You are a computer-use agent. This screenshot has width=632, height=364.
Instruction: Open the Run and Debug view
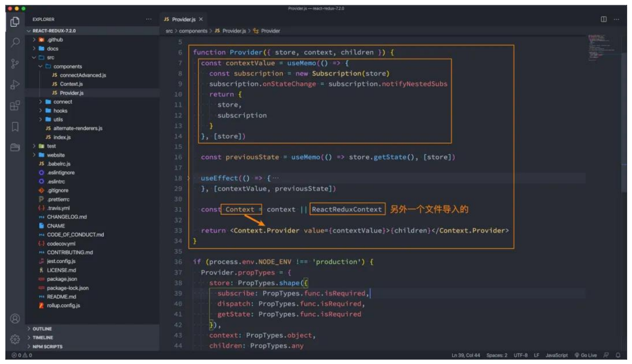pos(15,85)
